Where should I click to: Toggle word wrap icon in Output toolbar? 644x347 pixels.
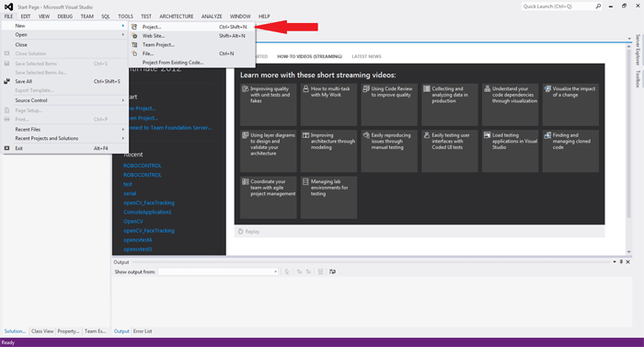(x=332, y=272)
